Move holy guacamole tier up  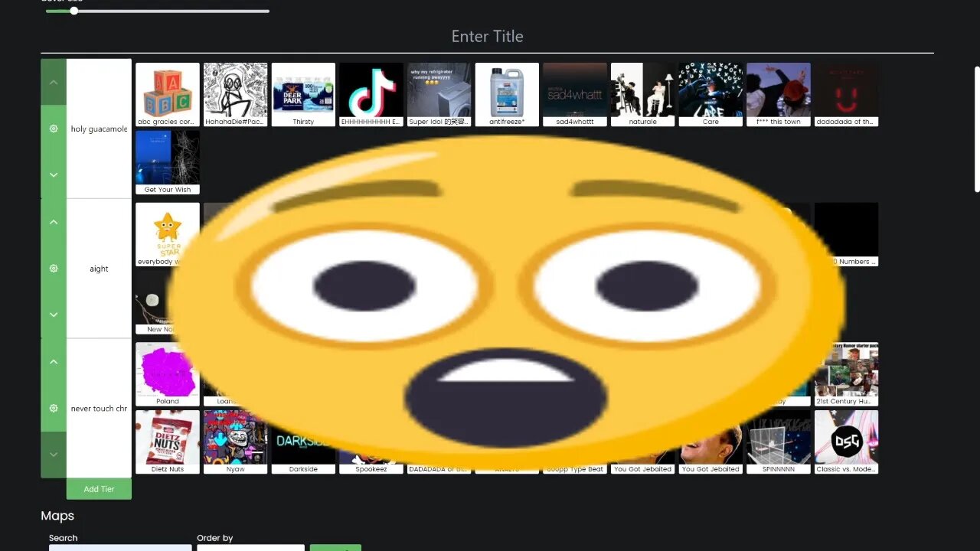tap(54, 82)
